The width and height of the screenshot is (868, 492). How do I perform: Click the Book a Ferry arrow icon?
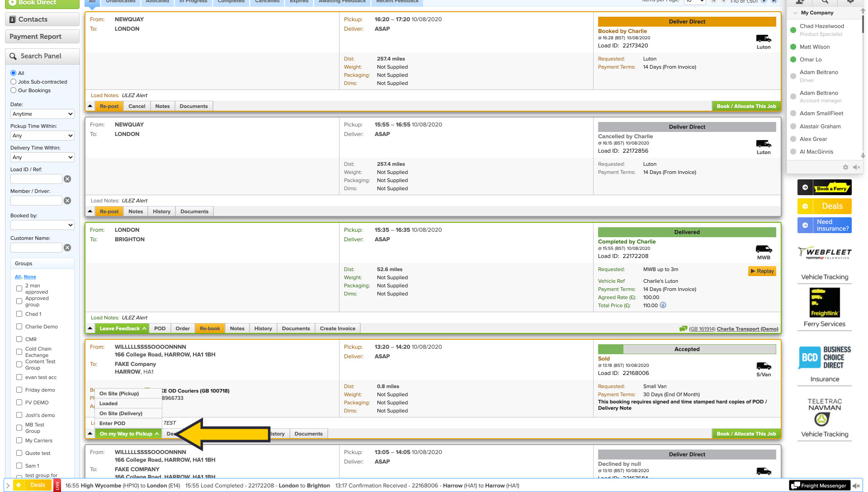tap(805, 187)
